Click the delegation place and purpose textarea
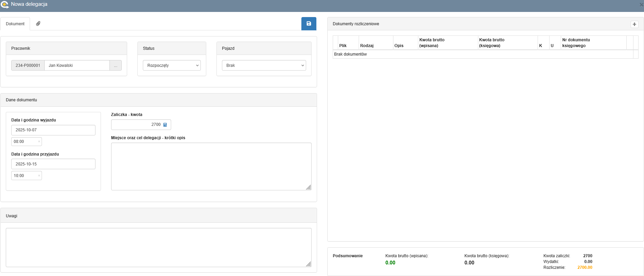This screenshot has height=276, width=644. click(211, 166)
